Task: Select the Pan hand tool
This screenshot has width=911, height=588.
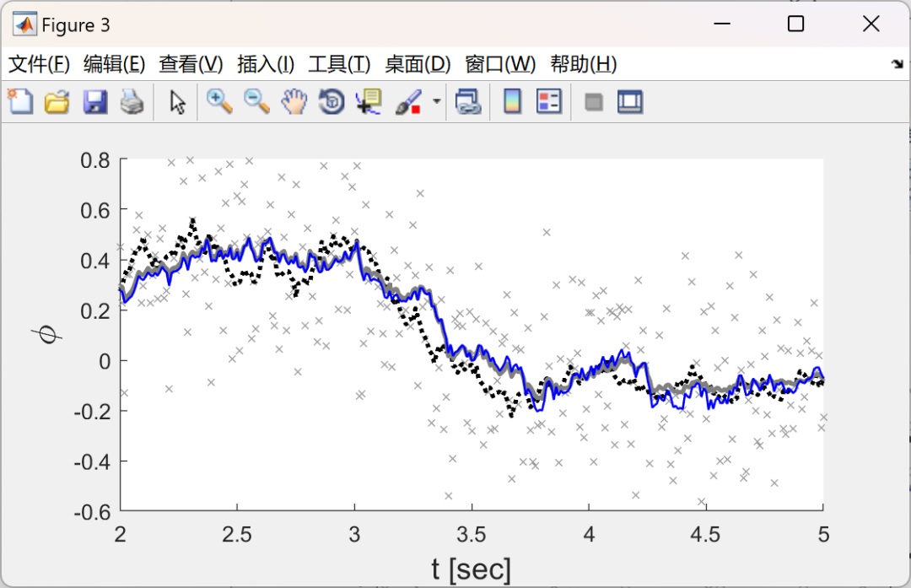Action: (x=294, y=102)
